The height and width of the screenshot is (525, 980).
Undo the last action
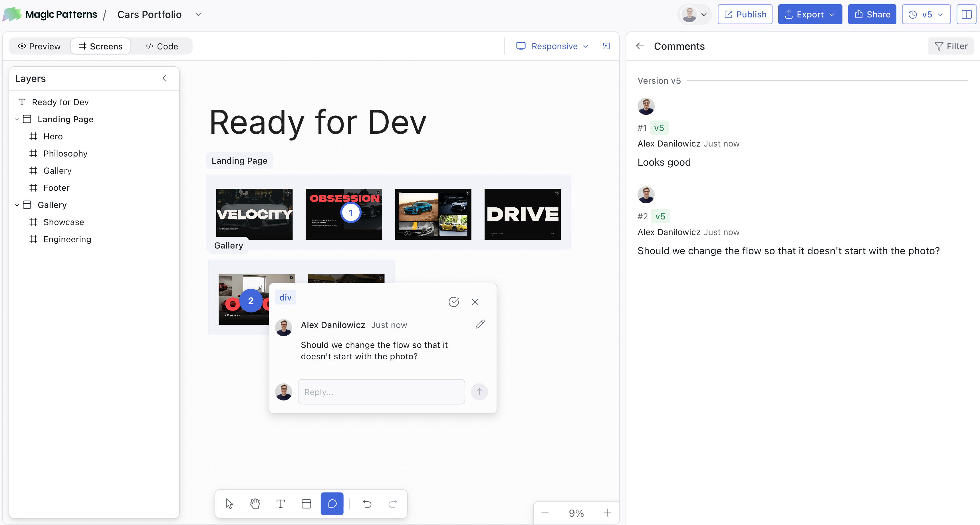[x=367, y=504]
